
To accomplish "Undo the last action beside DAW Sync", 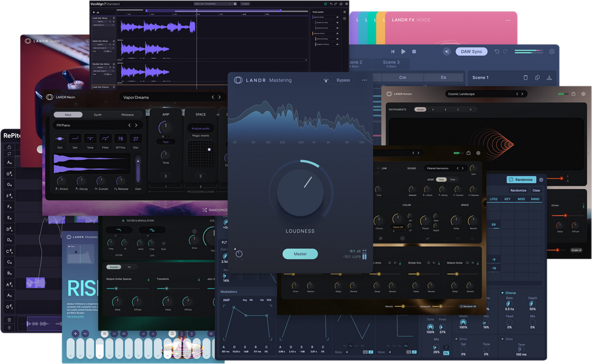I will pos(497,51).
